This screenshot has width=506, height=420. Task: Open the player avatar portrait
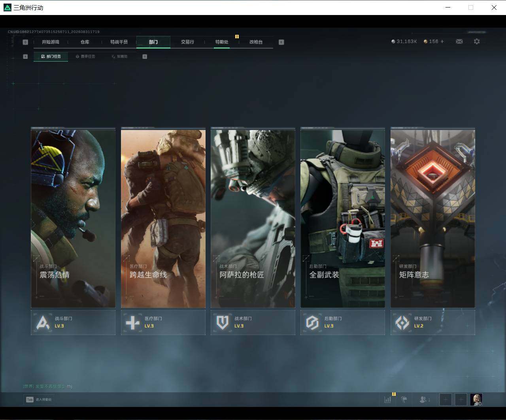tap(476, 399)
